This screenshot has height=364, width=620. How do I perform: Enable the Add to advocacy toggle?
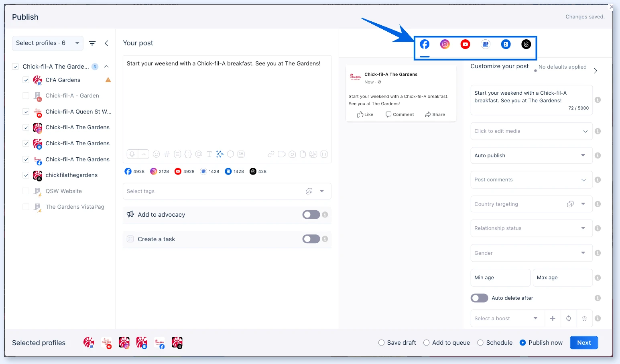(311, 215)
